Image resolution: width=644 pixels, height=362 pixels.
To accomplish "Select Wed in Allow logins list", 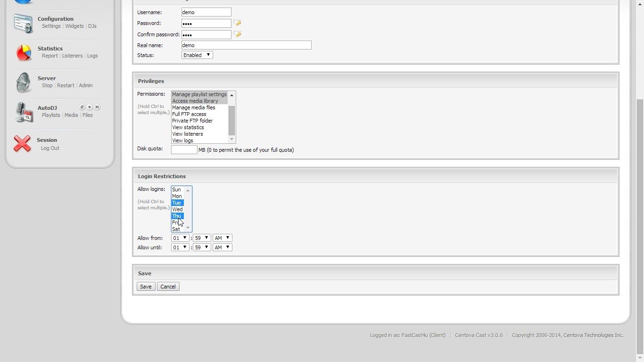I will (177, 209).
